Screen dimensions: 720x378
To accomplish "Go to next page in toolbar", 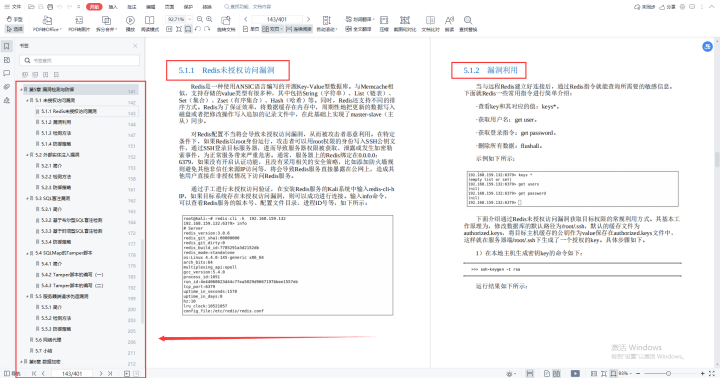I will (308, 19).
